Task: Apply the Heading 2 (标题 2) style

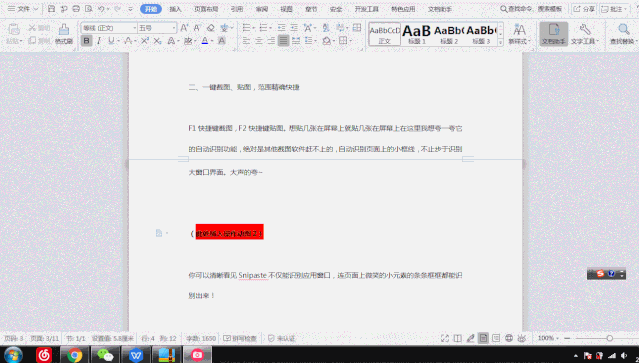Action: click(x=449, y=34)
